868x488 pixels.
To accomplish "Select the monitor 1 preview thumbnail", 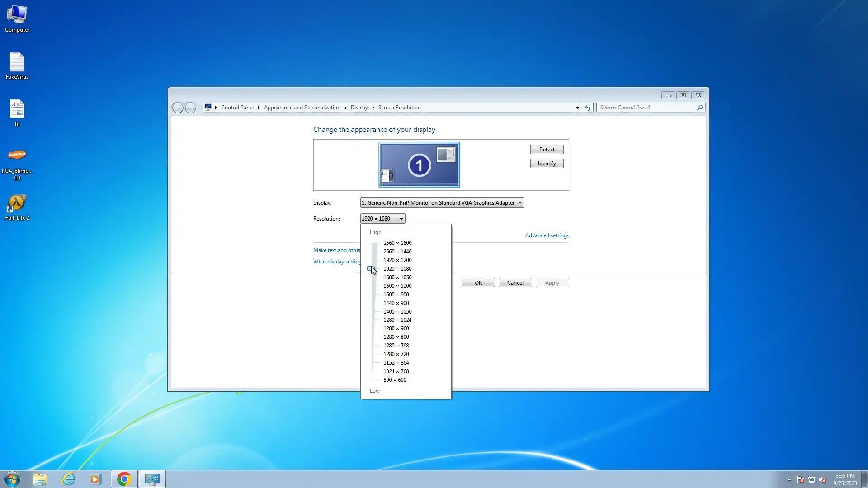I will tap(419, 165).
